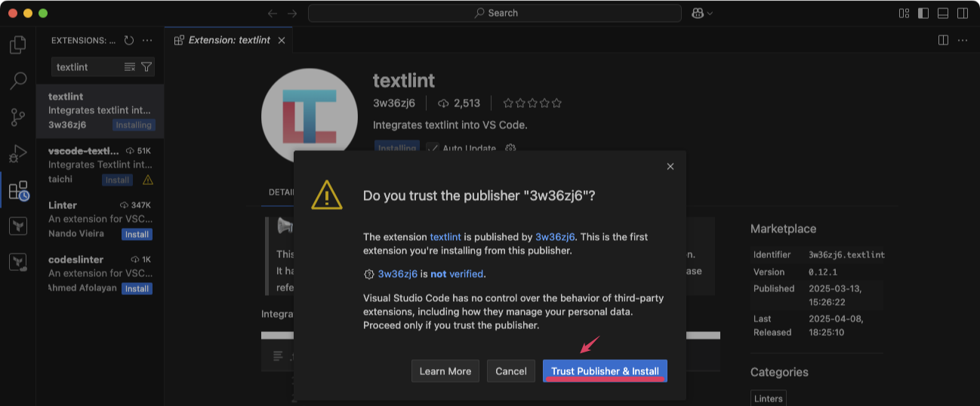Viewport: 980px width, 406px height.
Task: Click the textlint extension logo image
Action: 309,115
